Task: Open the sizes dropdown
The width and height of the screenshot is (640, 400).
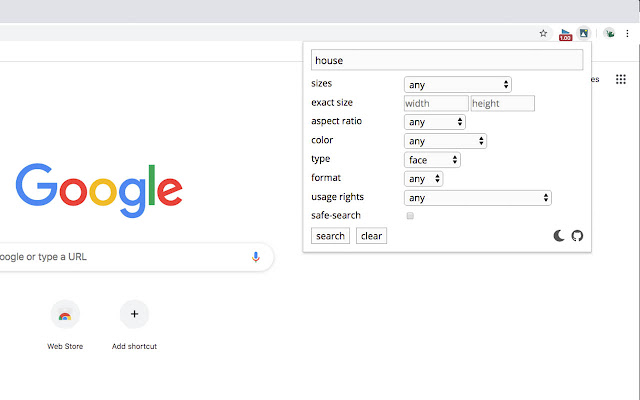Action: pyautogui.click(x=458, y=84)
